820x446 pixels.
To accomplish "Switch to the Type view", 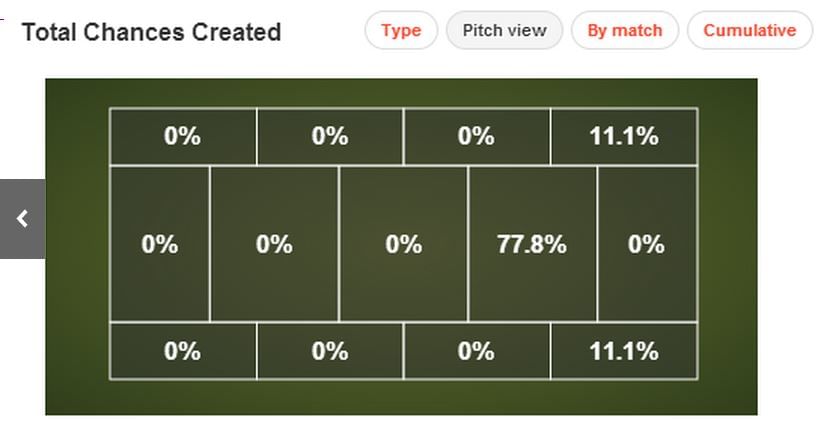I will [401, 30].
